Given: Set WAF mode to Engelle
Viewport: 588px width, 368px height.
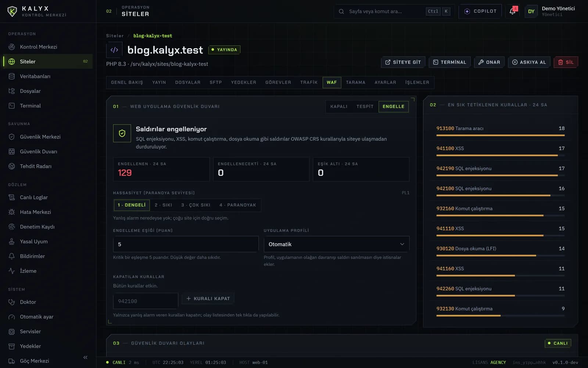Looking at the screenshot, I should tap(393, 106).
